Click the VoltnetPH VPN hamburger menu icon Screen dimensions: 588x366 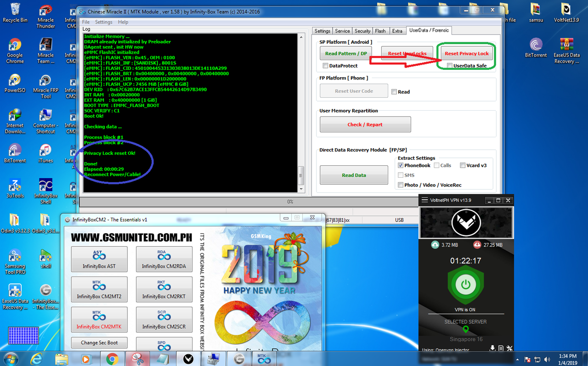tap(424, 200)
